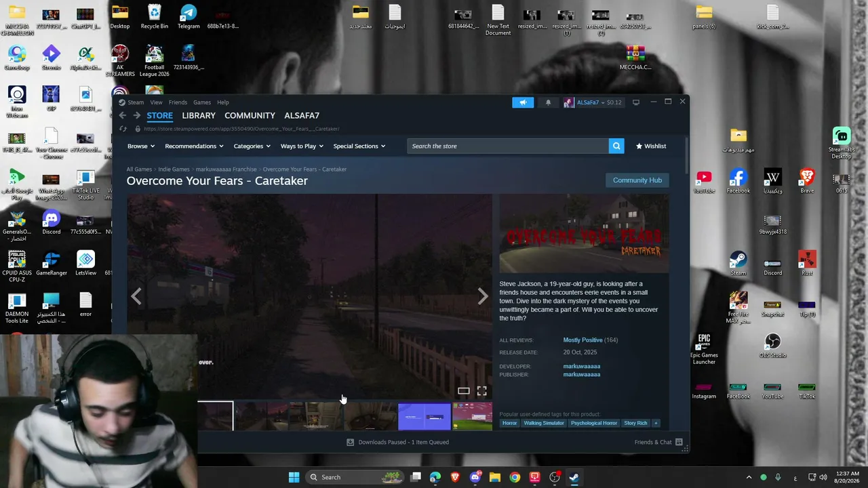Open Google Chrome from the taskbar

515,477
